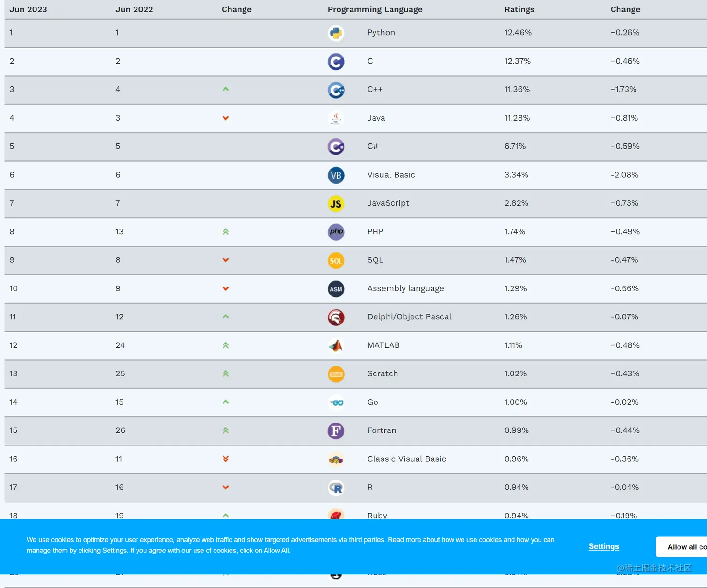Click the Go language logo

[x=336, y=403]
